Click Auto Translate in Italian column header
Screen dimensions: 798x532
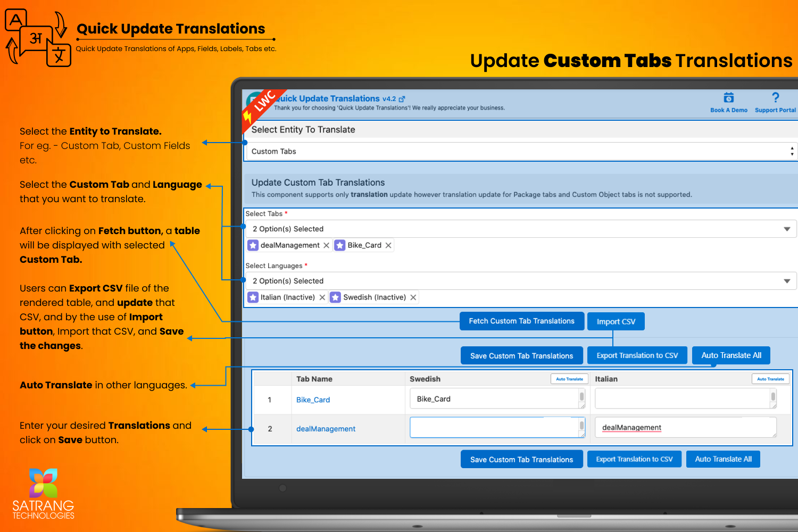coord(770,379)
